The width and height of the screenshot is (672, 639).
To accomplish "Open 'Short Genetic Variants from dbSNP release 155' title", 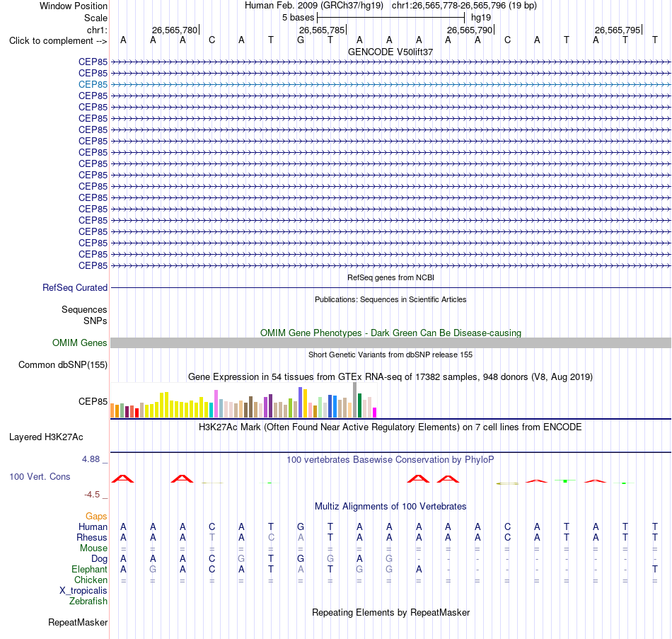I will tap(390, 355).
